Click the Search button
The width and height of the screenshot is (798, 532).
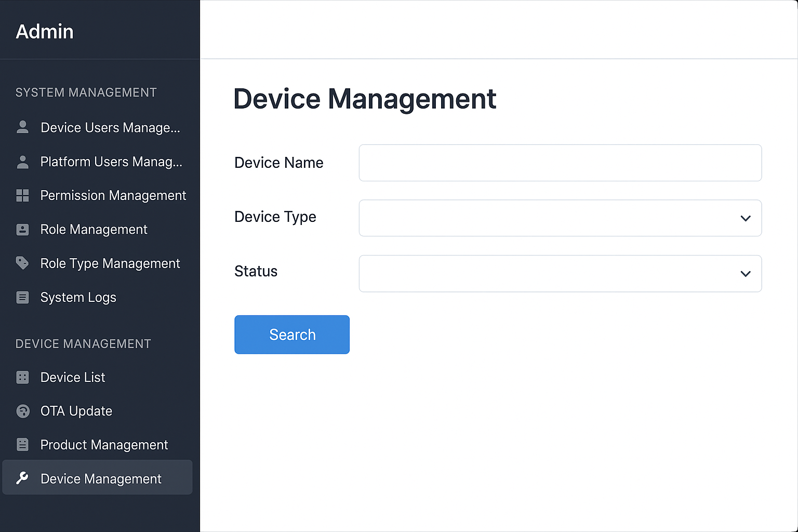291,335
